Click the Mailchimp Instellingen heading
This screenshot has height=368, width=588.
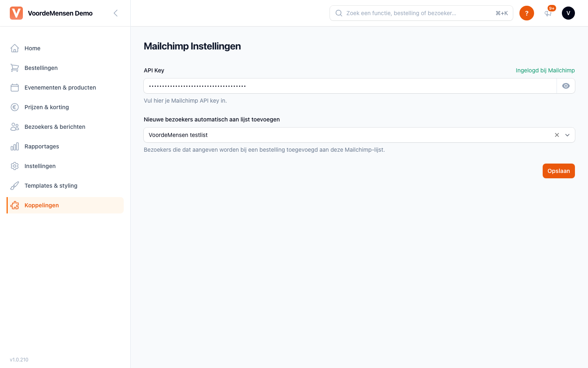(x=192, y=46)
